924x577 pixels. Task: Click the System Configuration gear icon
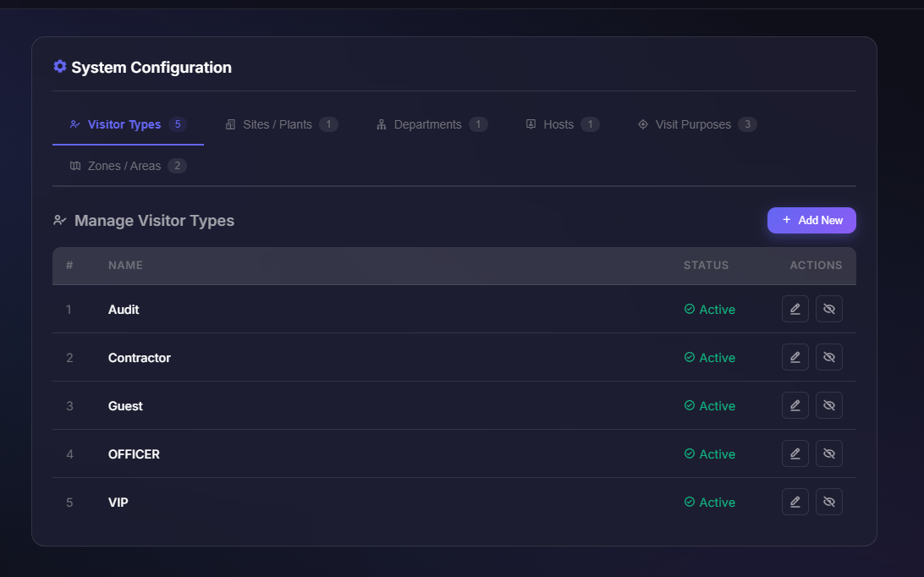coord(60,67)
